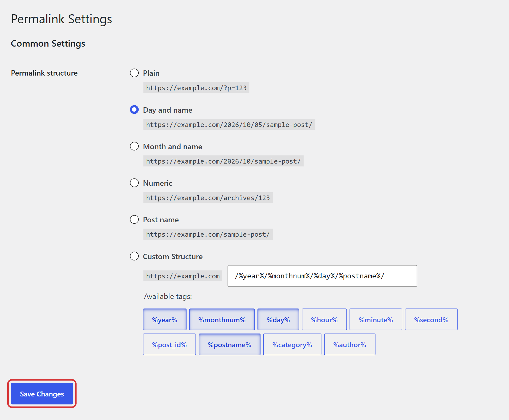The width and height of the screenshot is (509, 420).
Task: Click the https://example.com prefix beside custom field
Action: tap(183, 276)
